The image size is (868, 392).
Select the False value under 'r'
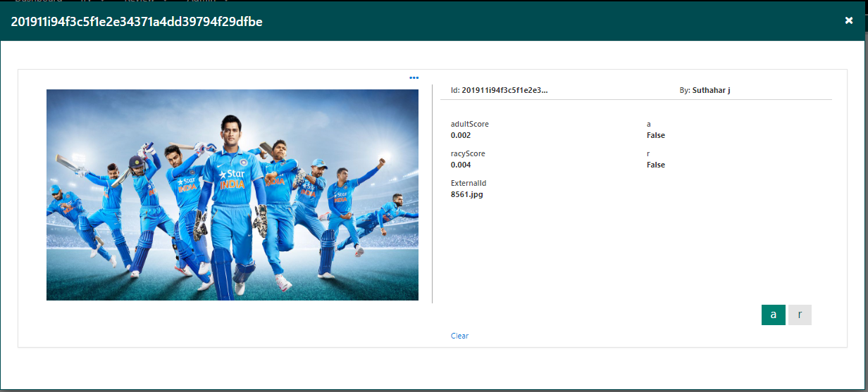656,165
